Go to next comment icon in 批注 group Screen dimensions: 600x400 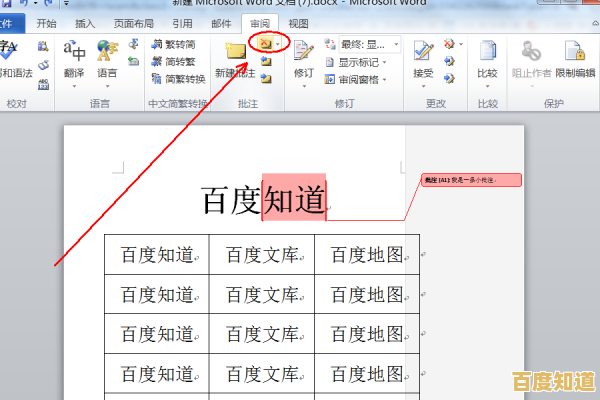(266, 79)
